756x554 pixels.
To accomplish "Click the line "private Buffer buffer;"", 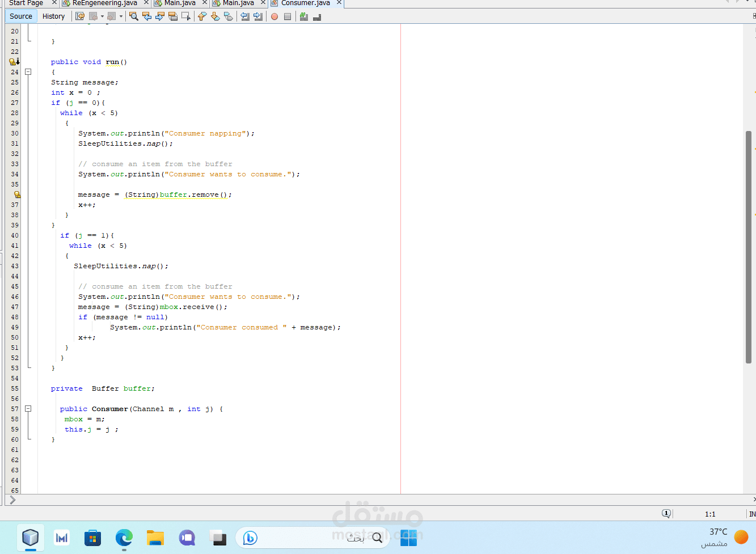I will (103, 388).
